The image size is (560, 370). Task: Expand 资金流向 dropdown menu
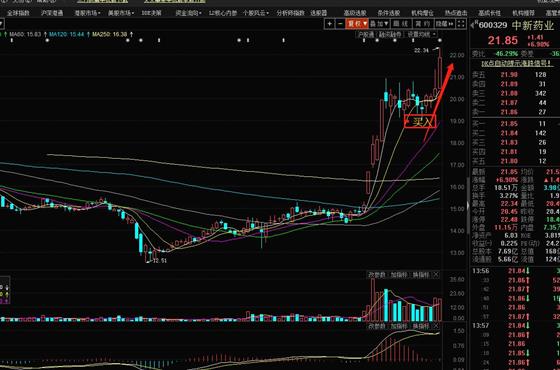click(x=188, y=13)
